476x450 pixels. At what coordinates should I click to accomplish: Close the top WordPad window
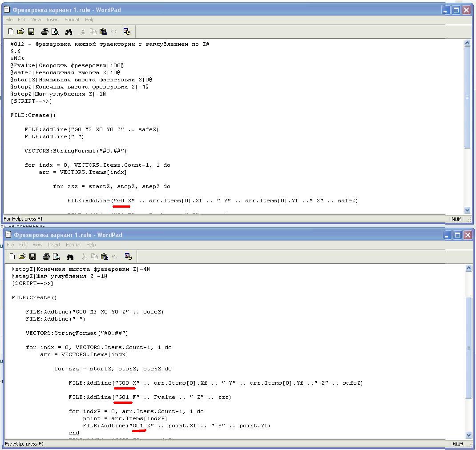pos(467,10)
